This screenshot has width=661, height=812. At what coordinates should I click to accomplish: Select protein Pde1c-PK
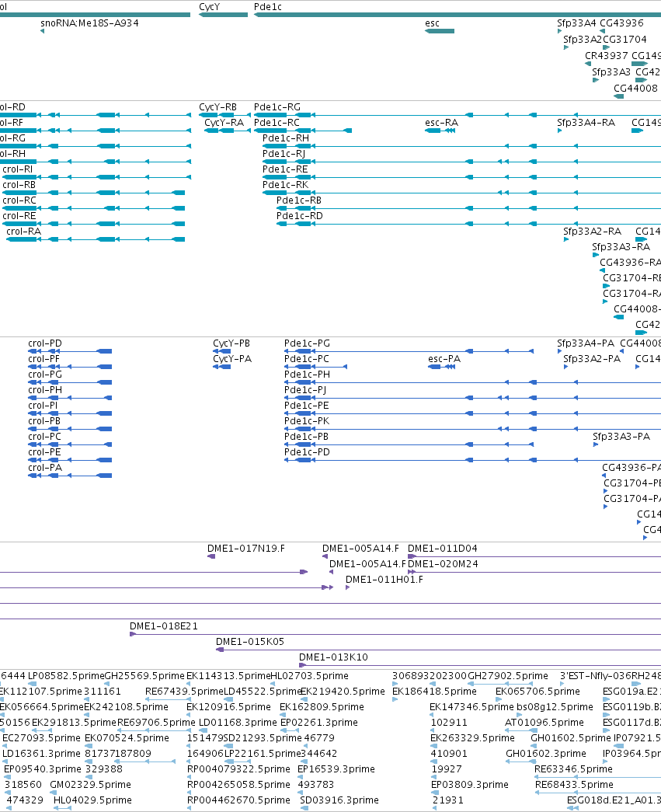pyautogui.click(x=307, y=421)
